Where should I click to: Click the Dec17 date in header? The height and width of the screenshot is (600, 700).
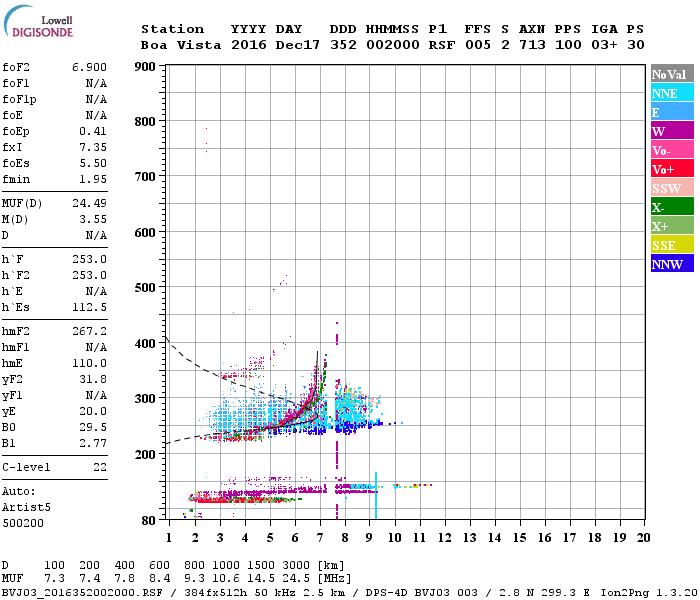click(x=297, y=45)
